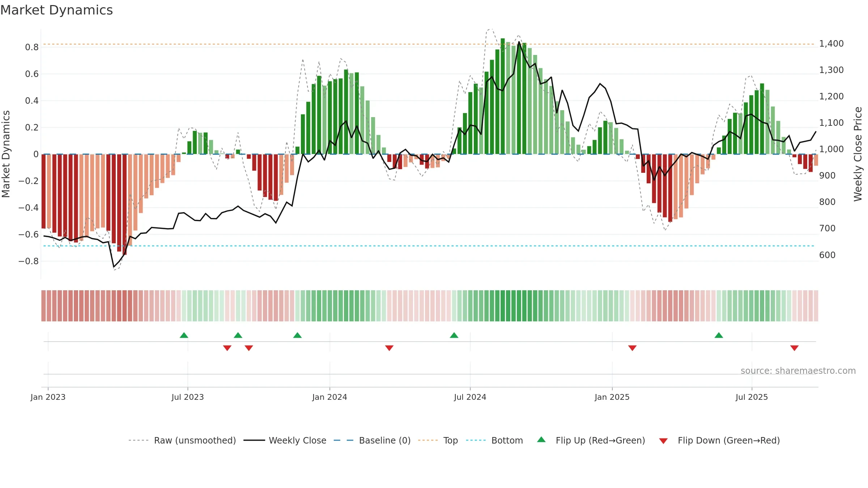Click the red Flip Down legend triangle icon
This screenshot has width=868, height=488.
tap(663, 441)
